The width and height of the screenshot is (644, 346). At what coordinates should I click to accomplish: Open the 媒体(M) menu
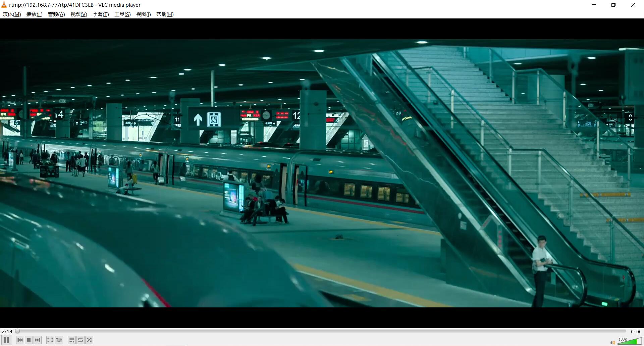pos(11,14)
